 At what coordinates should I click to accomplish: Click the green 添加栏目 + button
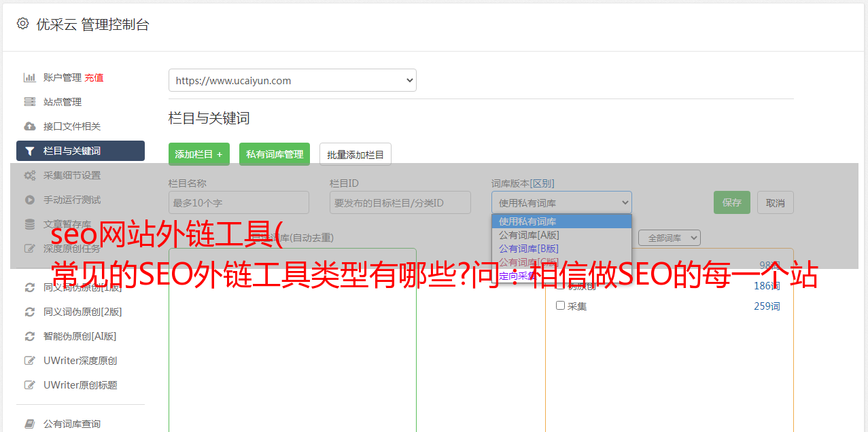[x=199, y=154]
